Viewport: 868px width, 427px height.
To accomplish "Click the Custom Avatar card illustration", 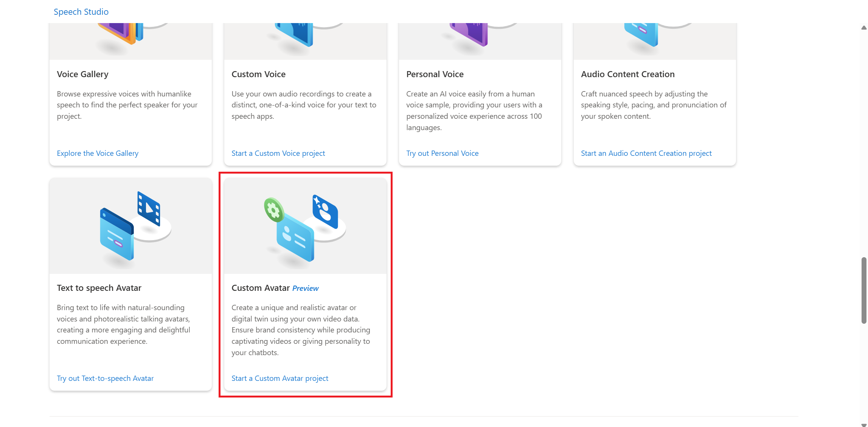I will tap(305, 226).
